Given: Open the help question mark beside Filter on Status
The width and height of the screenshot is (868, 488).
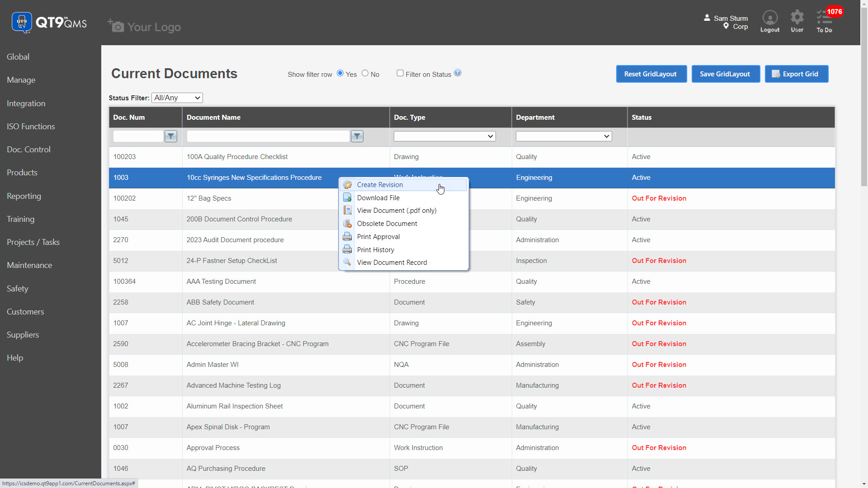Looking at the screenshot, I should click(458, 72).
